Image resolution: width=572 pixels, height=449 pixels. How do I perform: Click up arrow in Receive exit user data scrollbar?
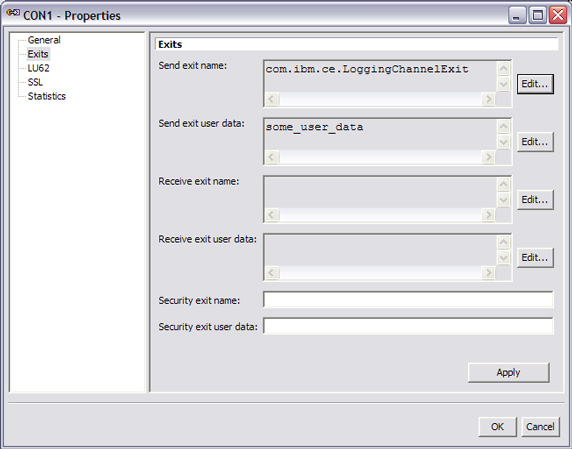click(x=503, y=242)
